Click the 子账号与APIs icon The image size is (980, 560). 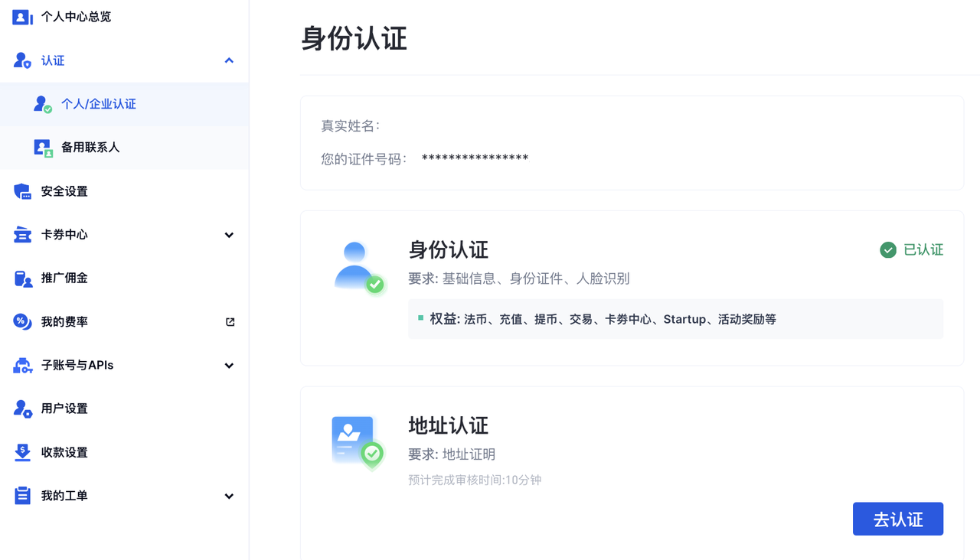(22, 366)
